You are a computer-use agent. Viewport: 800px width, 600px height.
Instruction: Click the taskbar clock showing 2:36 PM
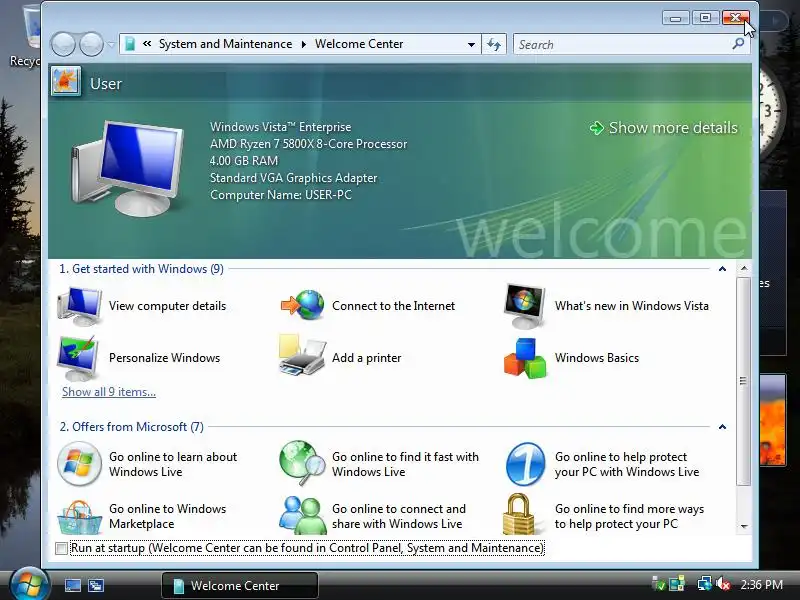tap(762, 584)
